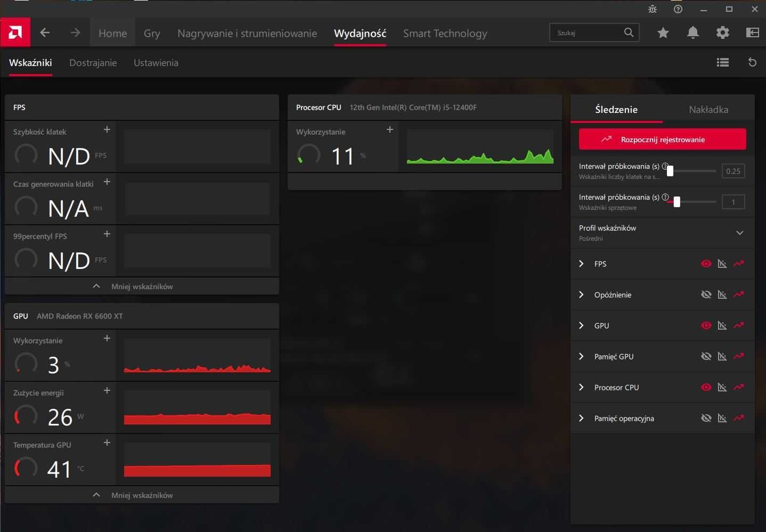Adjust frame-rate sampling interval slider
Viewport: 766px width, 532px height.
(670, 171)
